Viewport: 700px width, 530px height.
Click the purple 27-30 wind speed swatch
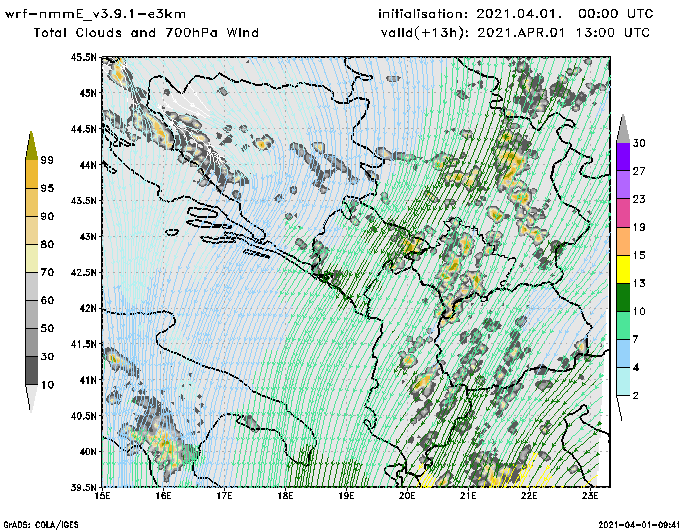623,157
